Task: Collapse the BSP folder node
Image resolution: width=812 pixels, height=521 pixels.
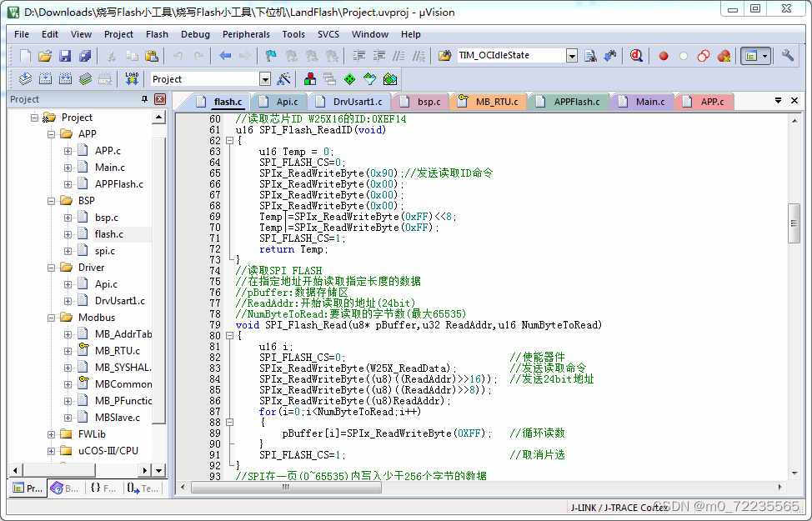Action: (51, 201)
